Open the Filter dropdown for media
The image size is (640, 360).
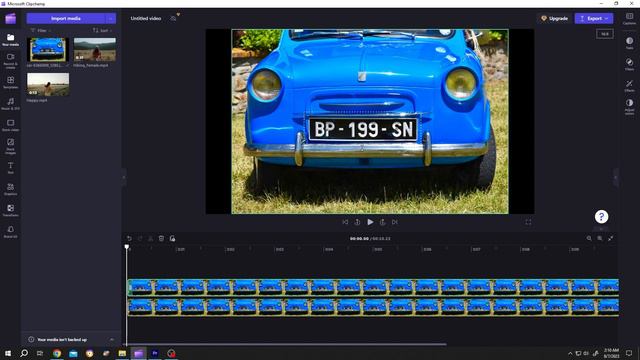coord(40,31)
